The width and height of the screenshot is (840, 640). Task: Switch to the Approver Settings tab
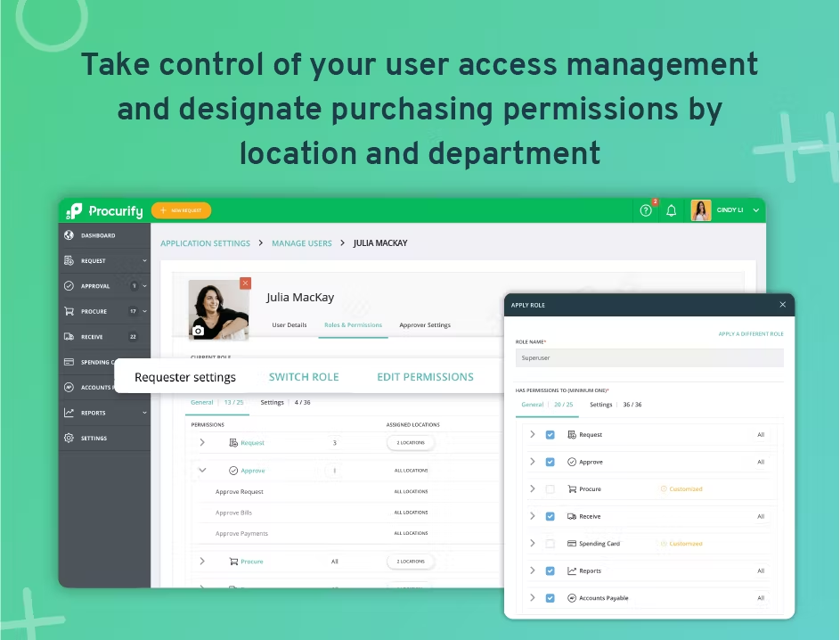(425, 324)
